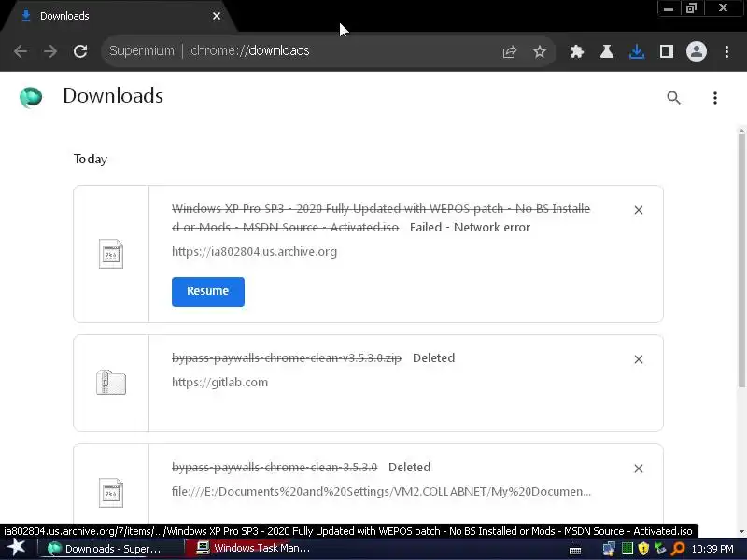This screenshot has height=560, width=747.
Task: Close the Downloads tab
Action: [217, 16]
